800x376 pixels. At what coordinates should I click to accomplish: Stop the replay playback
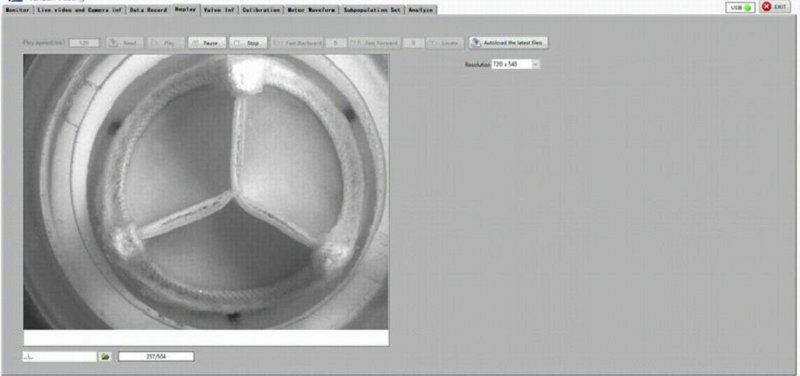(248, 43)
